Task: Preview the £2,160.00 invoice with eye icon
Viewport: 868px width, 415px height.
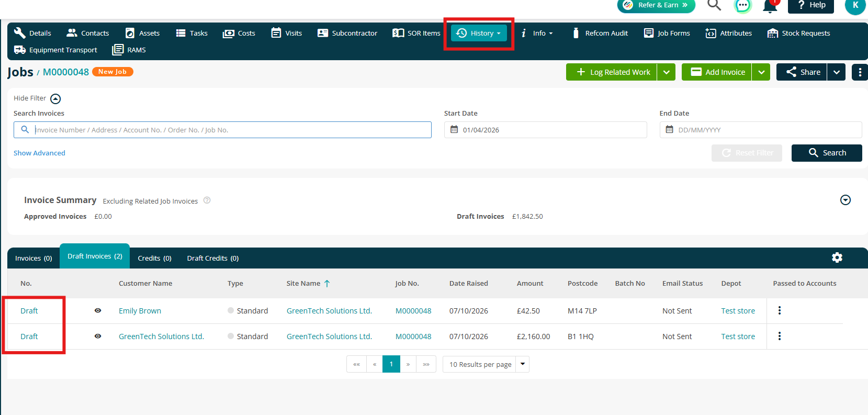Action: point(98,336)
